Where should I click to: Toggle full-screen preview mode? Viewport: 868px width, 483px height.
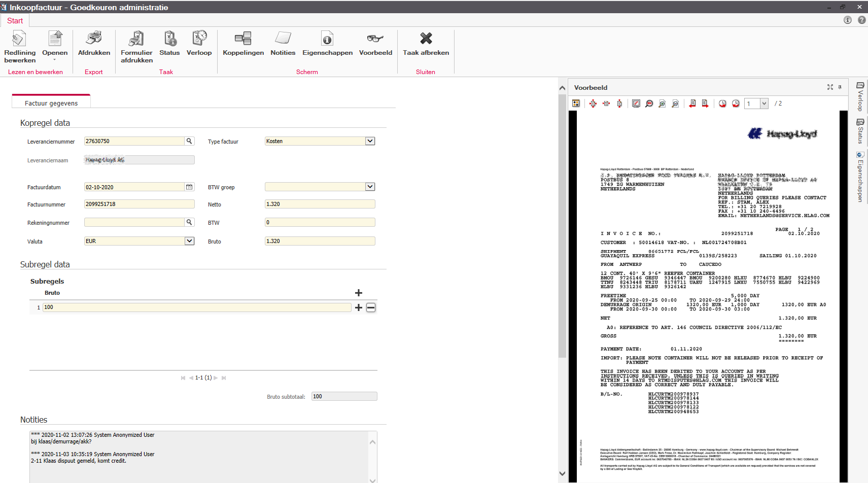(829, 87)
